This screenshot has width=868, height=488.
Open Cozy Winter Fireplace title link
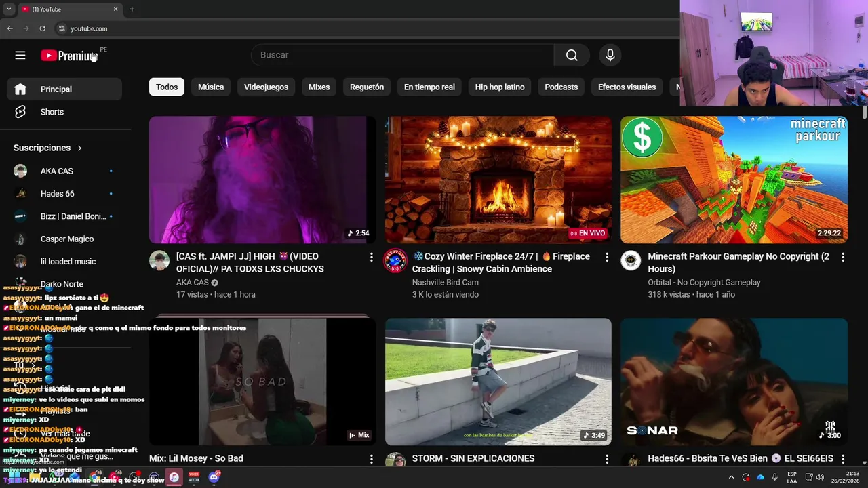pyautogui.click(x=501, y=263)
